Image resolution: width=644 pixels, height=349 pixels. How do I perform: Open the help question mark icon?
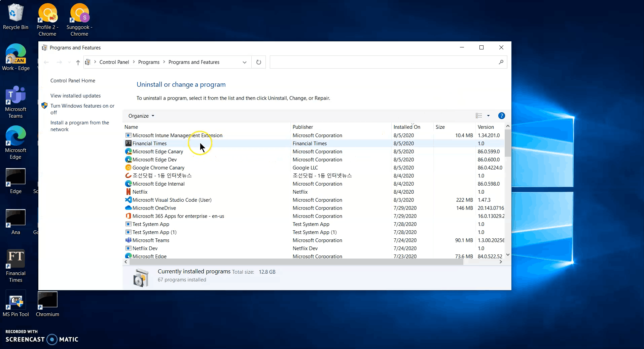[501, 116]
